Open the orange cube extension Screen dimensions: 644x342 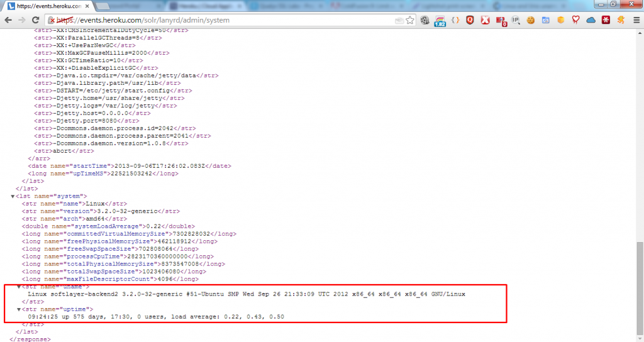[x=560, y=20]
